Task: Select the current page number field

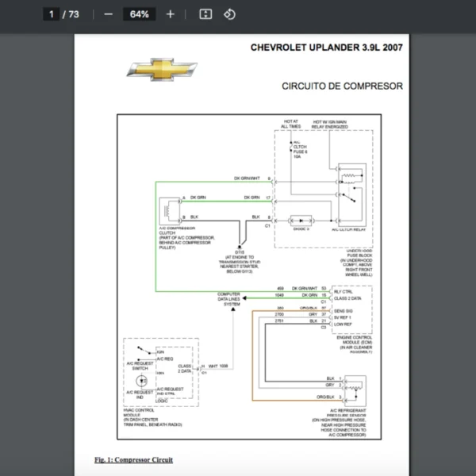Action: (51, 14)
